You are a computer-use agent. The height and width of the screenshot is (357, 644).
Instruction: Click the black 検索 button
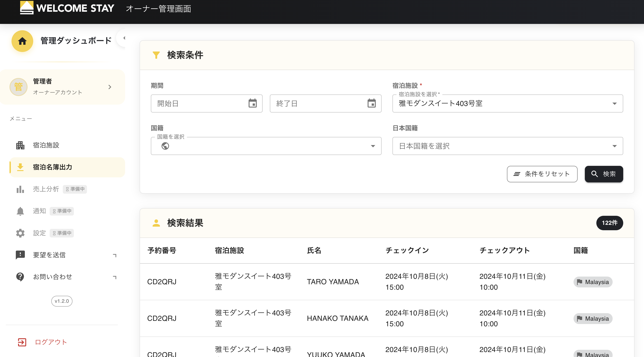604,174
